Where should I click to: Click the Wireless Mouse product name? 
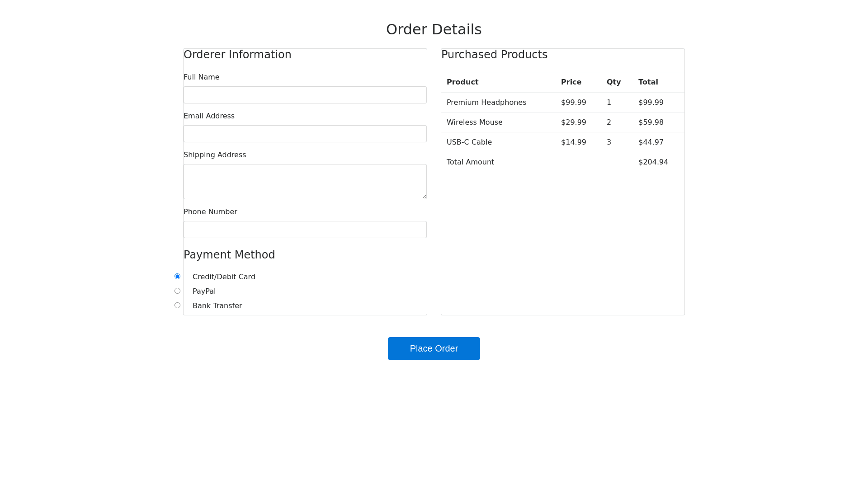[x=474, y=122]
